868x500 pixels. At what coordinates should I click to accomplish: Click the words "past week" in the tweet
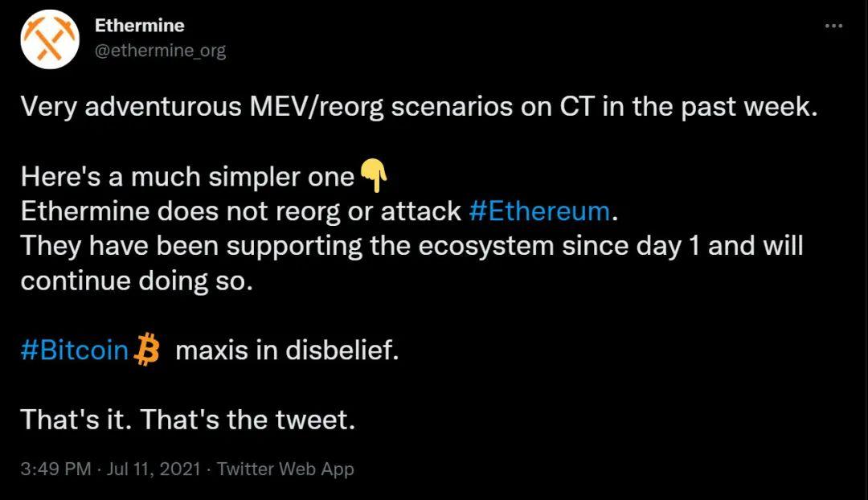pos(751,107)
